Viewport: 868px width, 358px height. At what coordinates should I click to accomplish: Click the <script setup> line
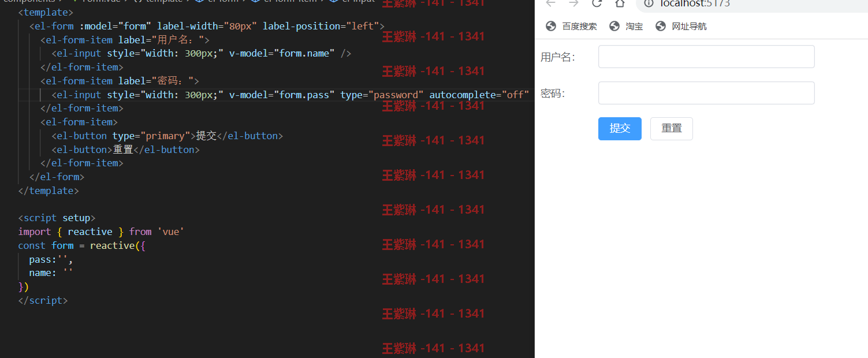click(57, 218)
